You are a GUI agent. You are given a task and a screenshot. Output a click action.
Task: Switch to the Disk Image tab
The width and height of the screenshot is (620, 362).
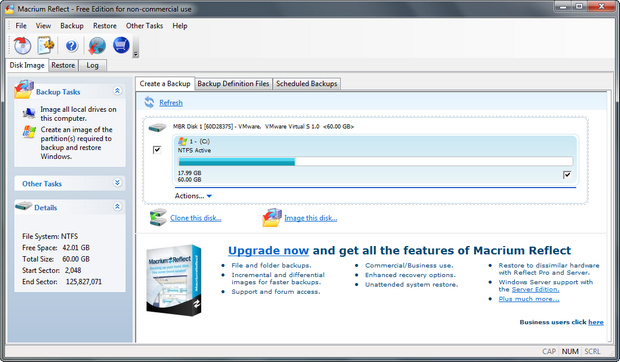(27, 65)
